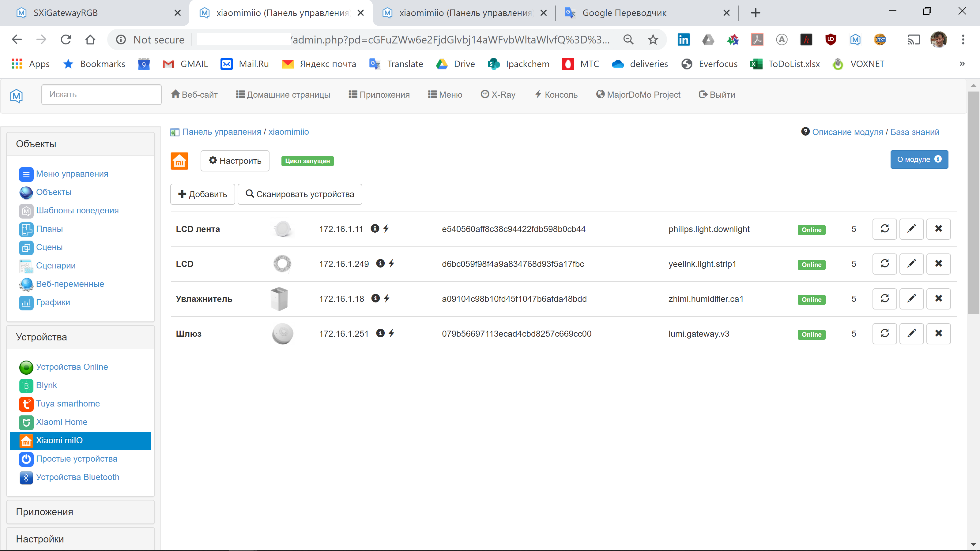Screen dimensions: 980x551
Task: Click the Искать search field
Action: click(x=101, y=94)
